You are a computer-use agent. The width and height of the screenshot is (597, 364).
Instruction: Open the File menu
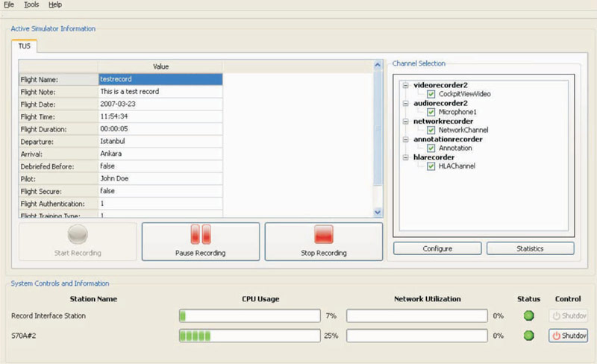(9, 4)
